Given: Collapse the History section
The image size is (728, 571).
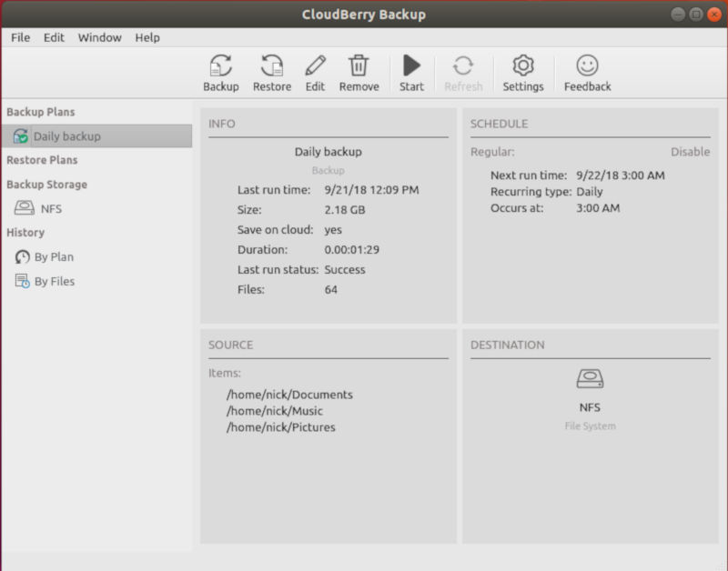Looking at the screenshot, I should [x=25, y=233].
